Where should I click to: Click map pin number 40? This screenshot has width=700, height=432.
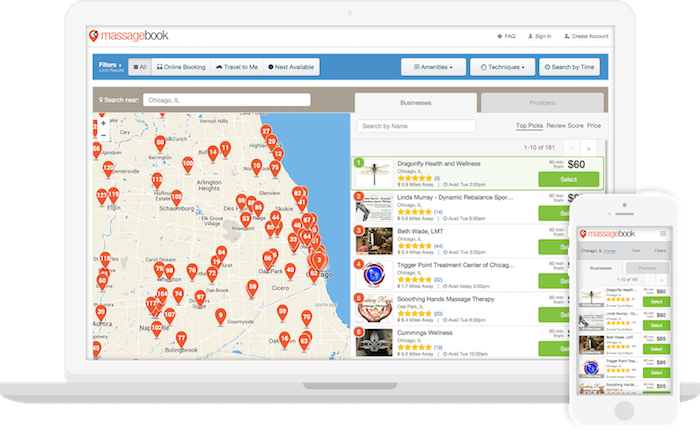point(290,271)
